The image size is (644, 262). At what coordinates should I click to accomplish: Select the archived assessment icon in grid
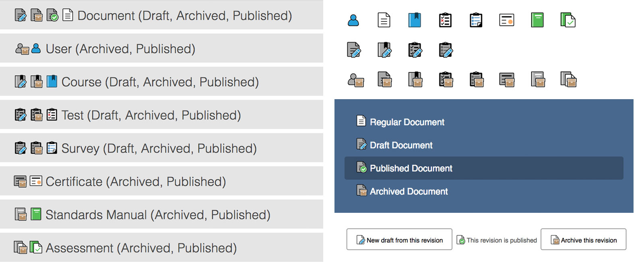[x=568, y=80]
